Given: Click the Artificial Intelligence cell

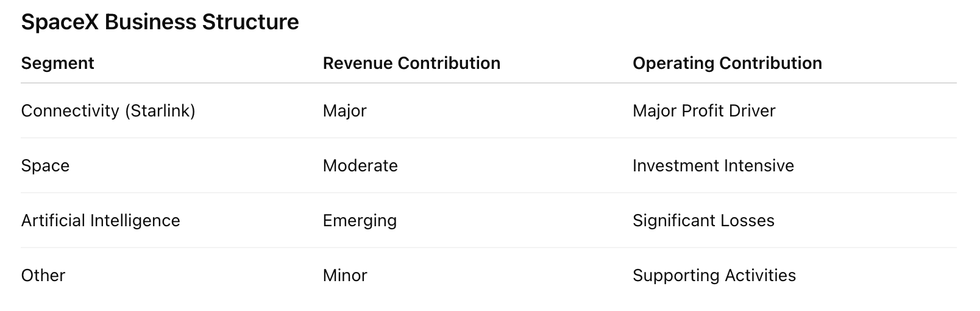Looking at the screenshot, I should tap(101, 221).
